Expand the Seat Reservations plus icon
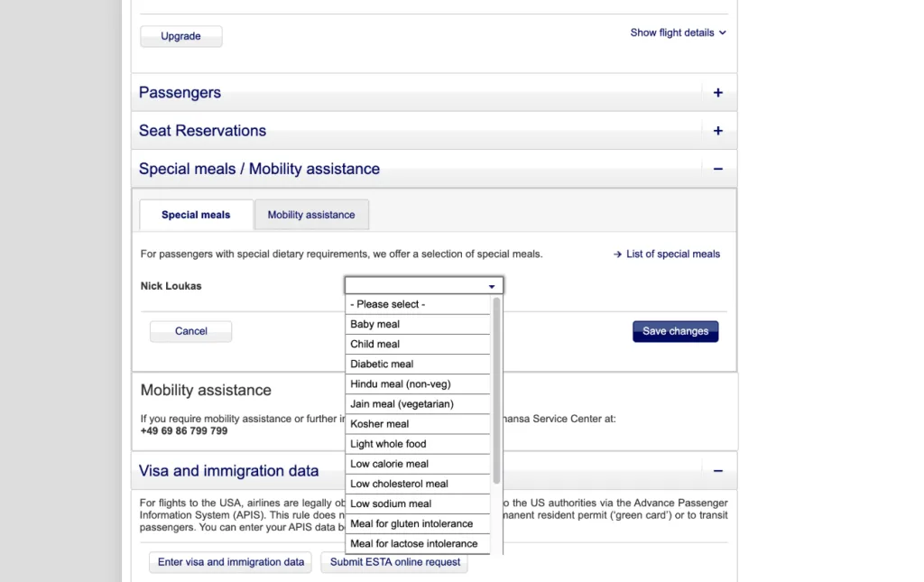The height and width of the screenshot is (582, 924). click(717, 131)
